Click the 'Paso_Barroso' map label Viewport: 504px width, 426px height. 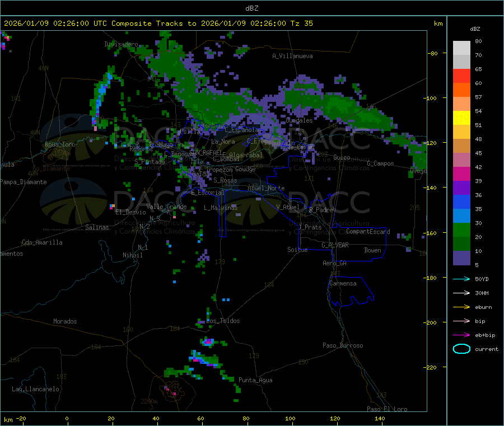click(343, 345)
